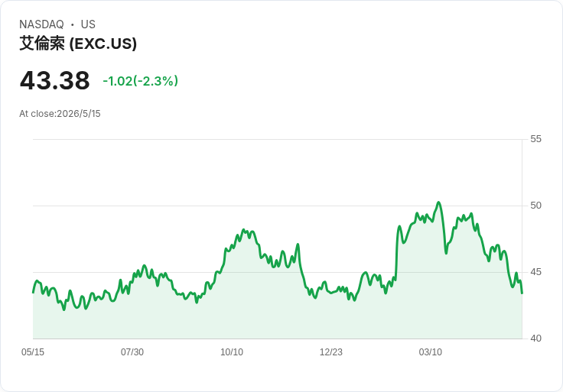Viewport: 563px width, 392px height.
Task: Click the stock name 艾倫索 (EXC.US)
Action: 78,44
